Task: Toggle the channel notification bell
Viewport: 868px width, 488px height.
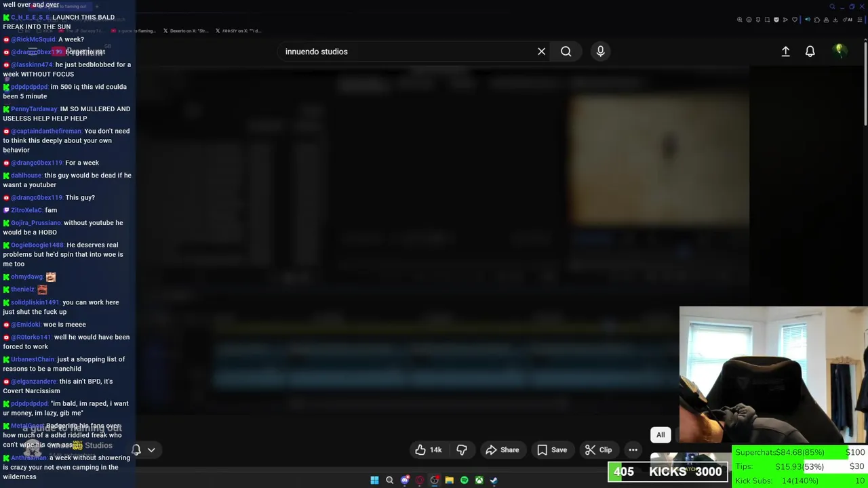Action: pos(136,450)
